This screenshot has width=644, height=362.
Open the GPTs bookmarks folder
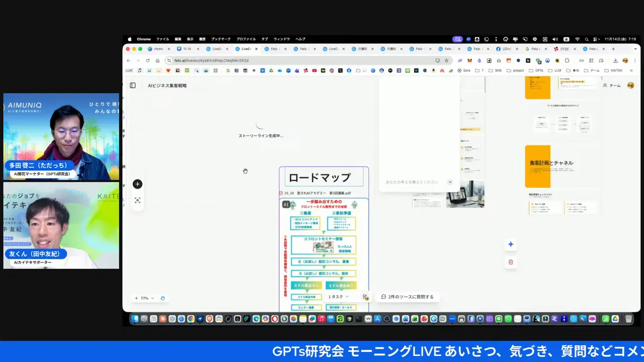pos(538,70)
